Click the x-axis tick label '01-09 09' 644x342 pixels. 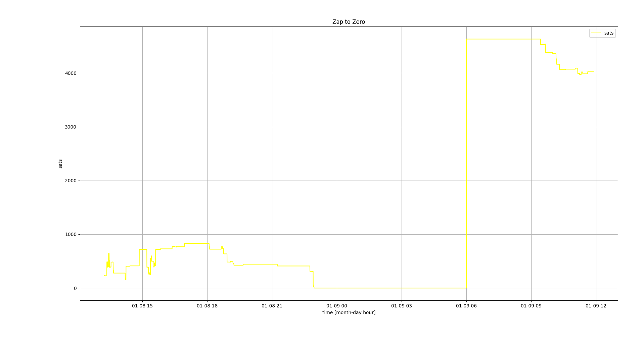531,306
